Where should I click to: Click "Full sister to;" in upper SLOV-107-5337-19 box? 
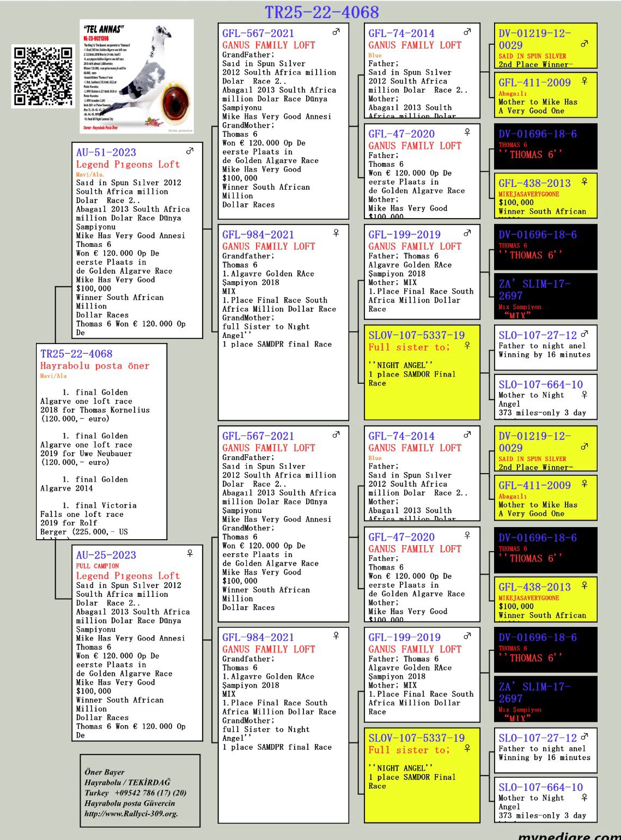[409, 347]
